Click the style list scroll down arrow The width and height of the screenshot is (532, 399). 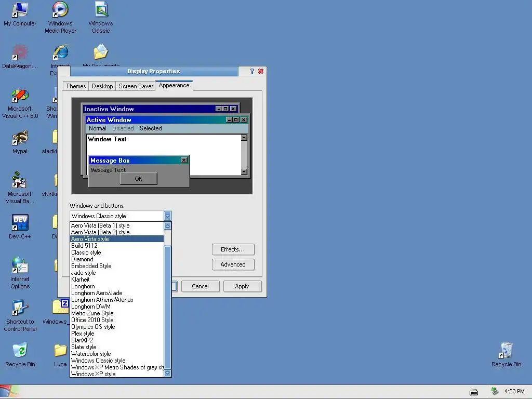168,373
